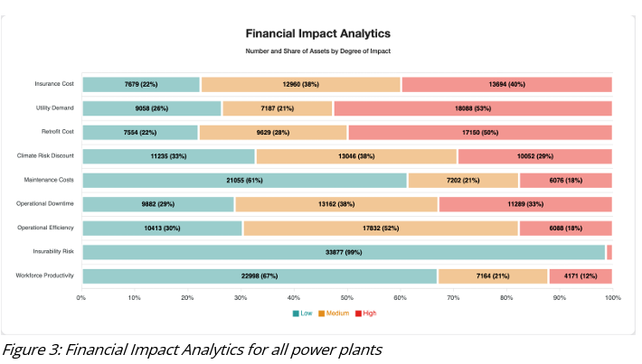Select the Insurance Cost low segment 7679
Image resolution: width=642 pixels, height=364 pixels.
pos(141,84)
